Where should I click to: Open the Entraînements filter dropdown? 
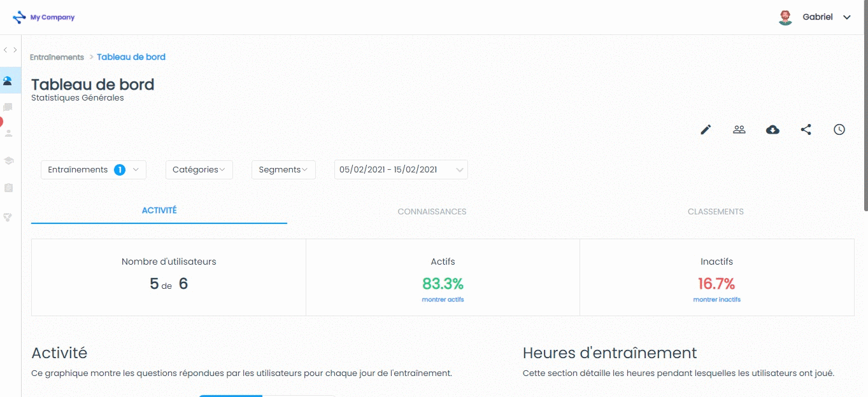[94, 170]
